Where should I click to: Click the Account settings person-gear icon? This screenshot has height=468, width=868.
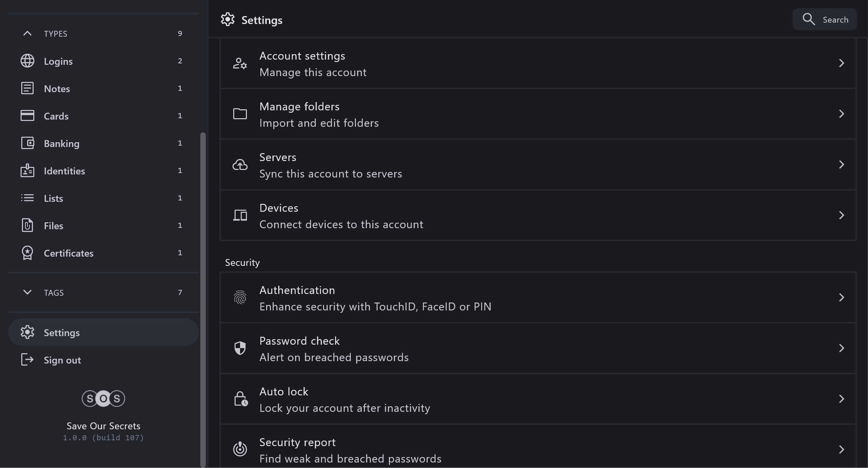click(x=240, y=63)
